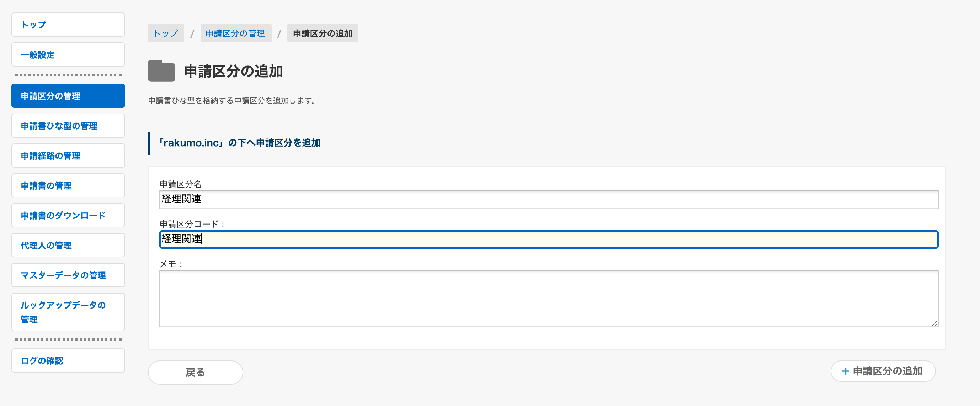Screen dimensions: 980x406
Task: Focus the 申請区分コード input field
Action: click(549, 239)
